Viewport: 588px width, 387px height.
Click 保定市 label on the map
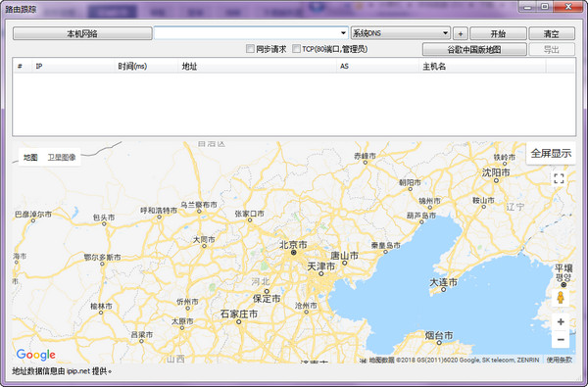pos(267,299)
